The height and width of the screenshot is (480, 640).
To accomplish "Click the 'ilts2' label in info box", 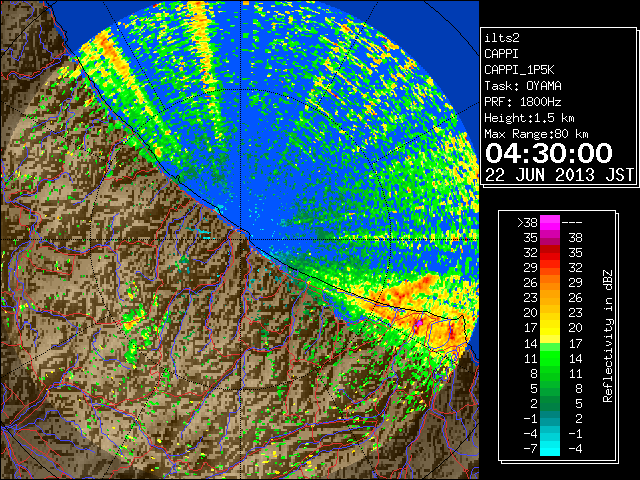I will pyautogui.click(x=502, y=38).
